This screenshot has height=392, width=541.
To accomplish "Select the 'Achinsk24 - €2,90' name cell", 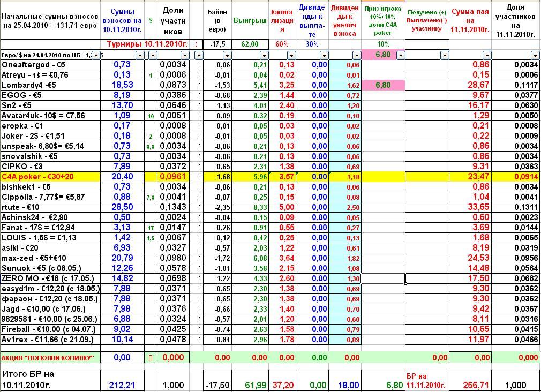I will pos(51,217).
